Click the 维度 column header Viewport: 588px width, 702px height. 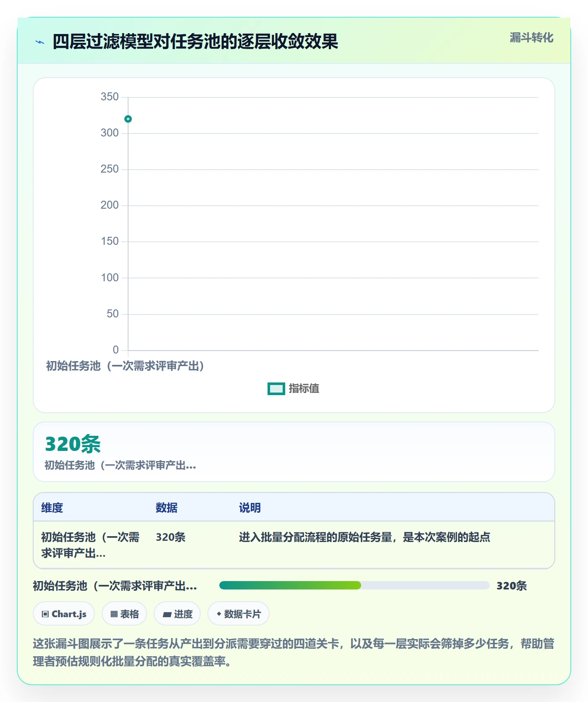pos(52,508)
